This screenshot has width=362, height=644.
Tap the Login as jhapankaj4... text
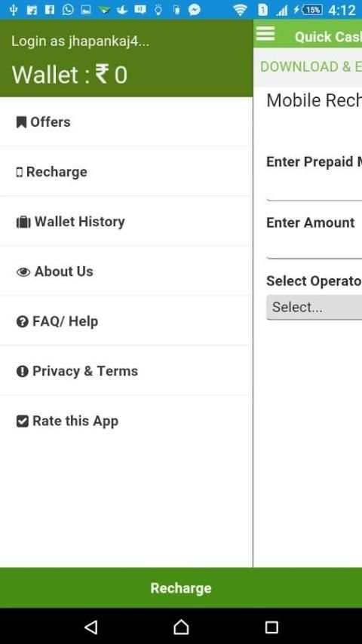coord(80,41)
